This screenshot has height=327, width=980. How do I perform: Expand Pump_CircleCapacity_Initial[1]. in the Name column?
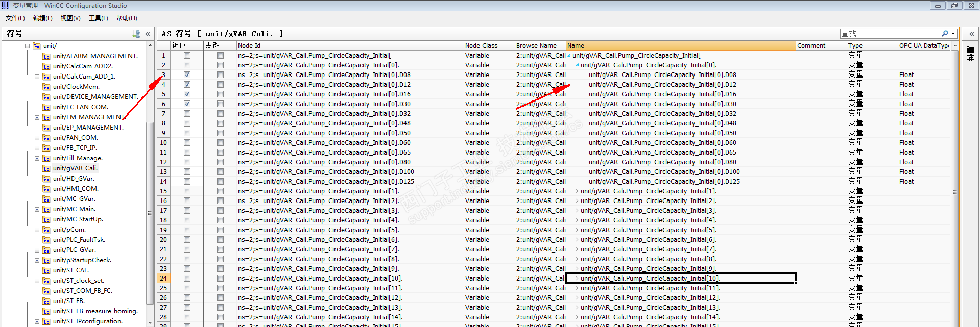tap(577, 191)
